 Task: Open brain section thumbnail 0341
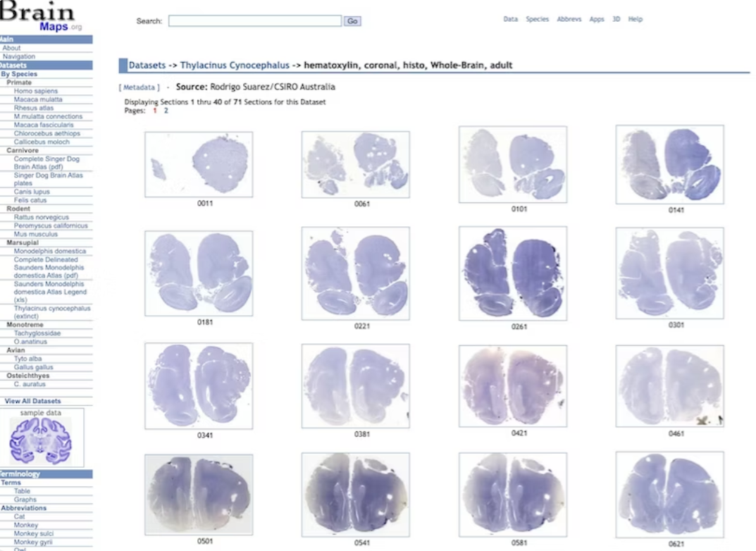(199, 385)
